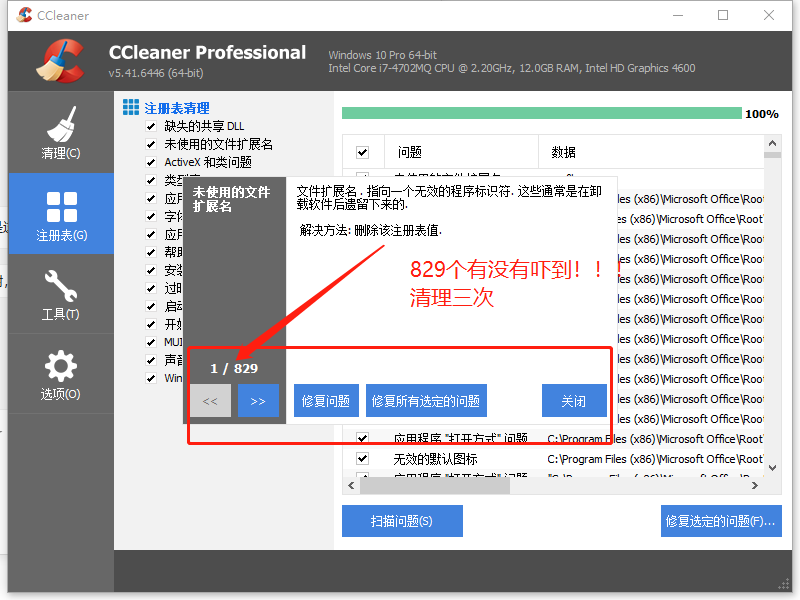
Task: Sort by the 问题 column header
Action: [461, 152]
